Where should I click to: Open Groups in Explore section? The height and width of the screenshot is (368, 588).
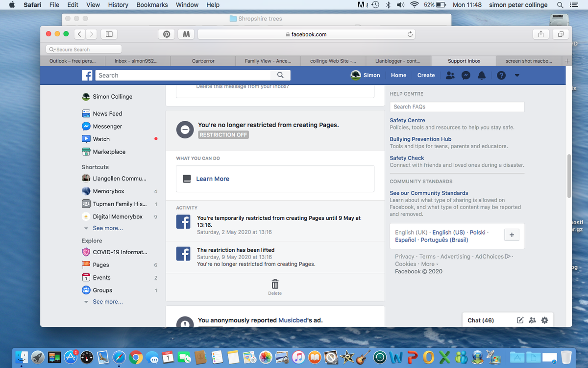tap(102, 290)
